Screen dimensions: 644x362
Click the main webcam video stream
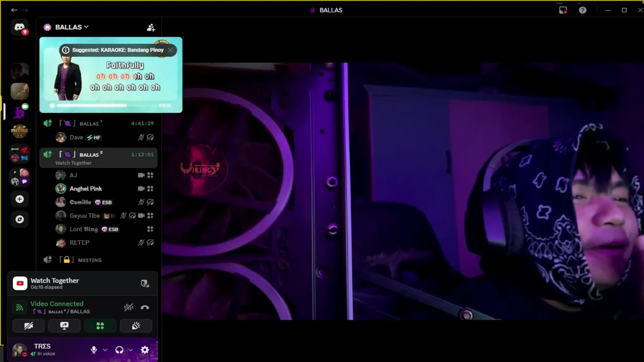click(x=403, y=191)
